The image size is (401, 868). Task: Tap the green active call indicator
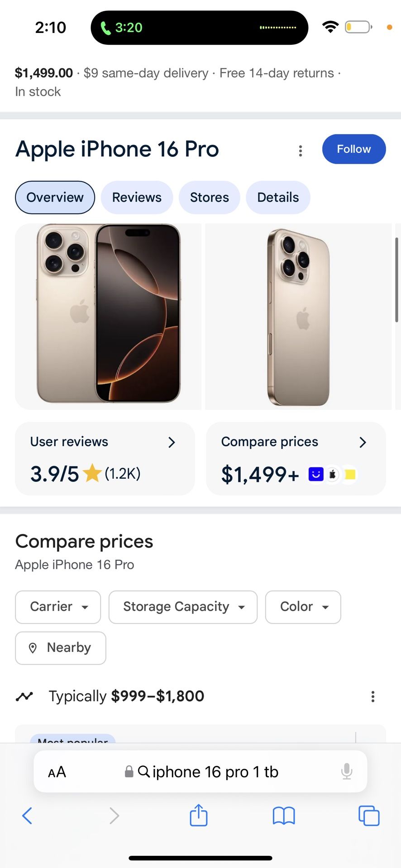coord(121,28)
